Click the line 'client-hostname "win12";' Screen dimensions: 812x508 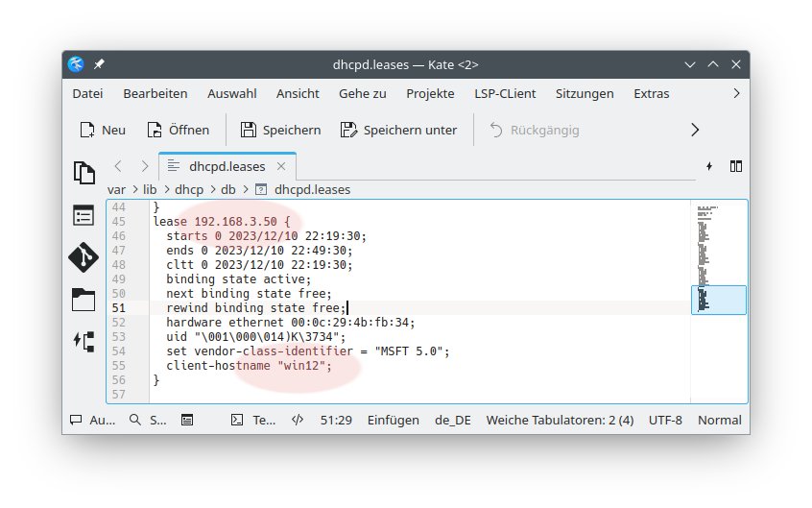[249, 366]
